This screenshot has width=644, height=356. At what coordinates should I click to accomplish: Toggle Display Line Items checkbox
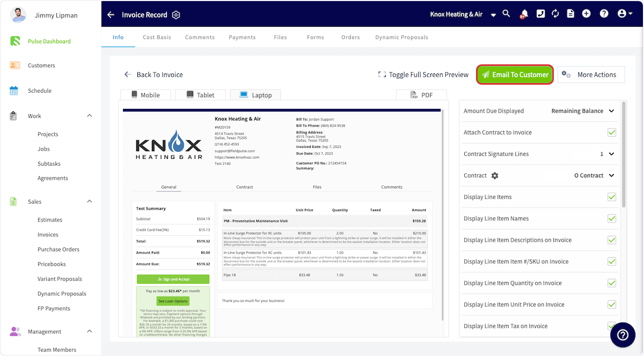click(x=612, y=197)
